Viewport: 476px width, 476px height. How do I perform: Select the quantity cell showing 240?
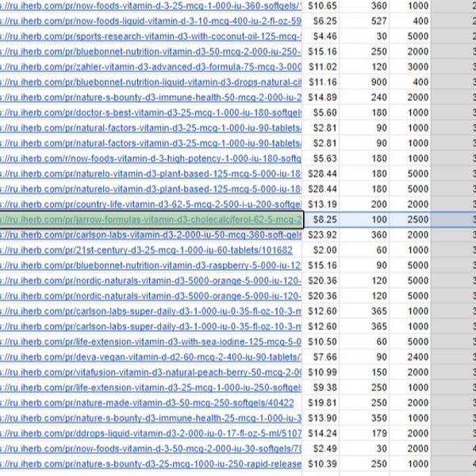(x=364, y=97)
